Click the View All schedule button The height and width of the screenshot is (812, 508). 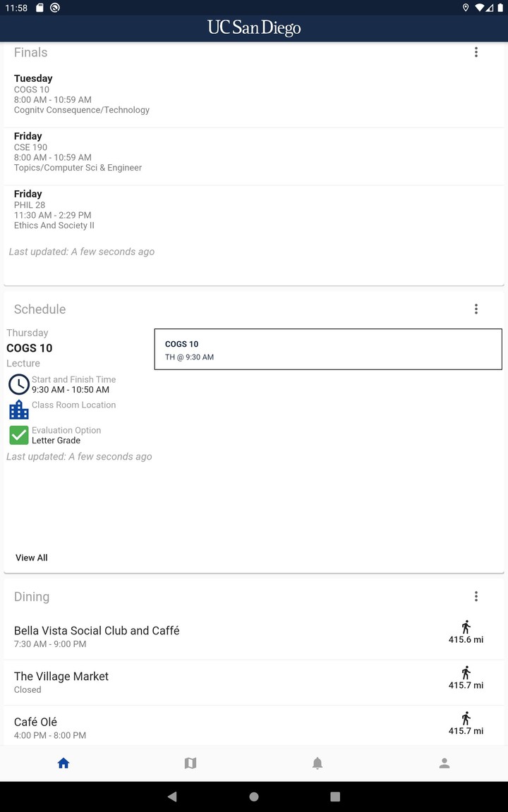point(32,558)
